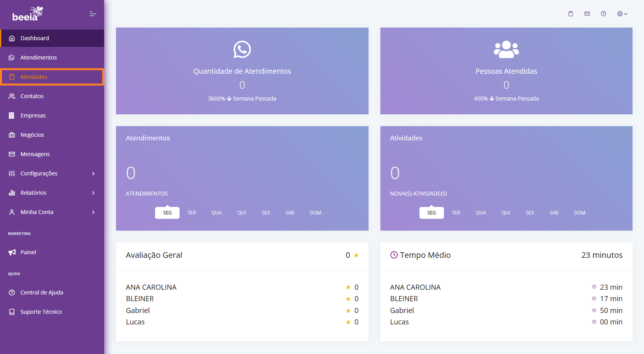This screenshot has width=644, height=354.
Task: Open the help question icon in header
Action: (603, 14)
